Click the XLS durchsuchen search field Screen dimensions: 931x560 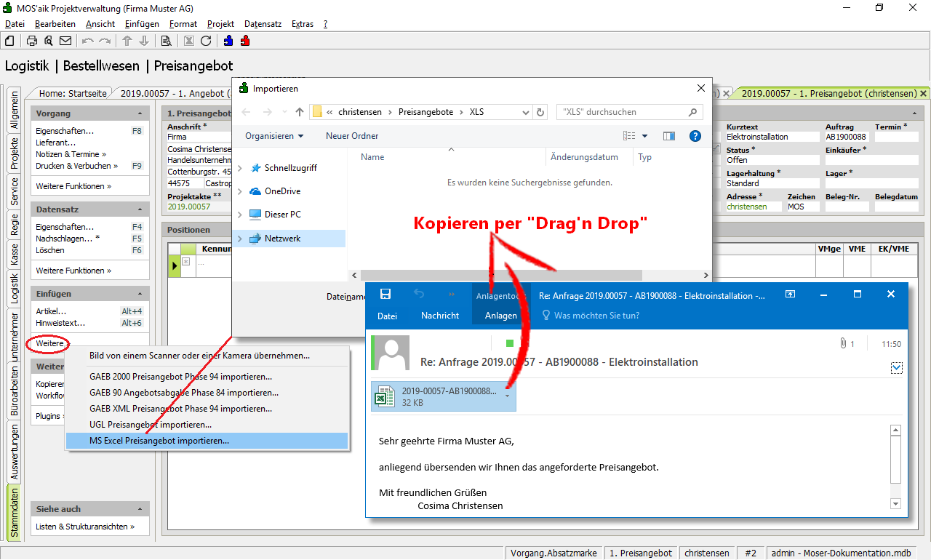tap(622, 112)
